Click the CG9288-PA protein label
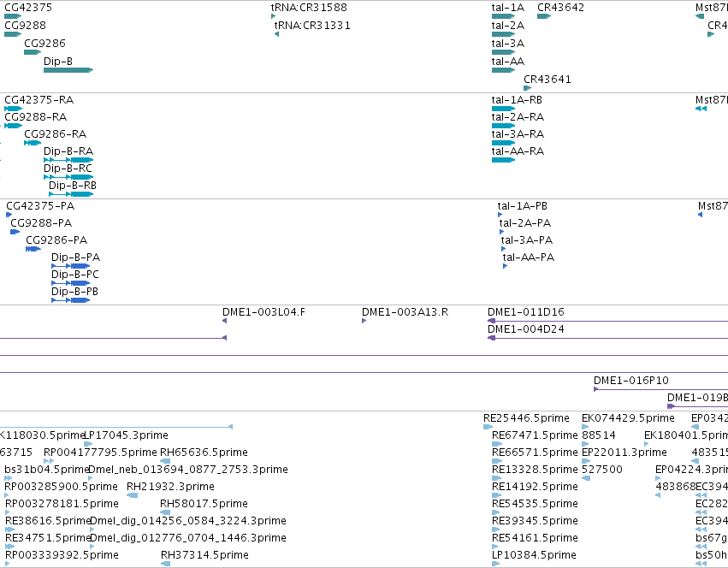The image size is (728, 568). (41, 223)
